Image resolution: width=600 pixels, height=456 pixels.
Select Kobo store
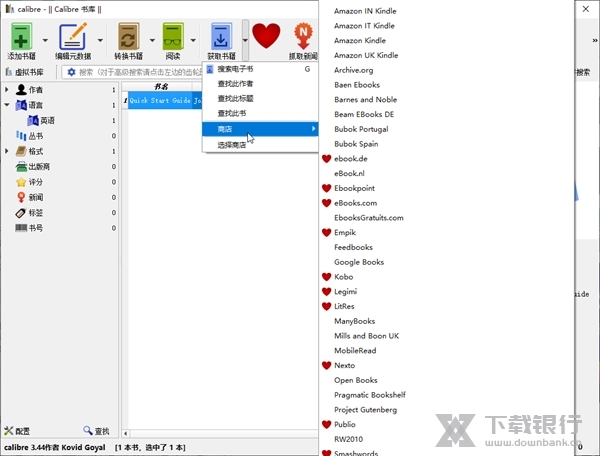click(337, 277)
